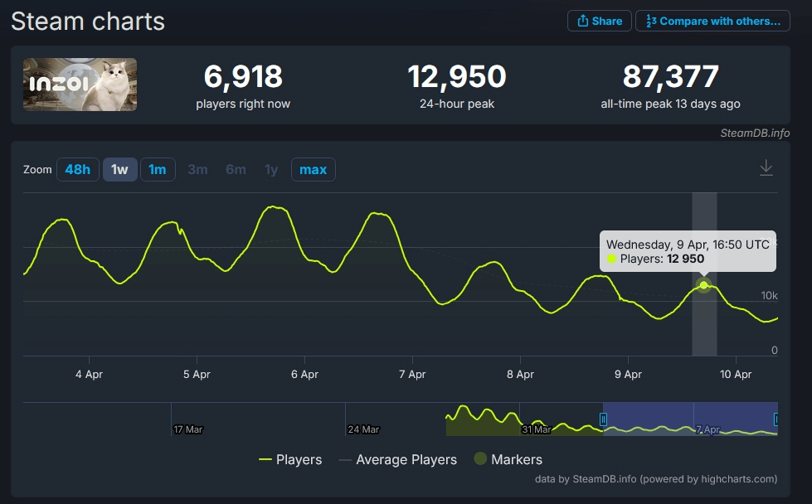Click the Share button

[x=599, y=21]
